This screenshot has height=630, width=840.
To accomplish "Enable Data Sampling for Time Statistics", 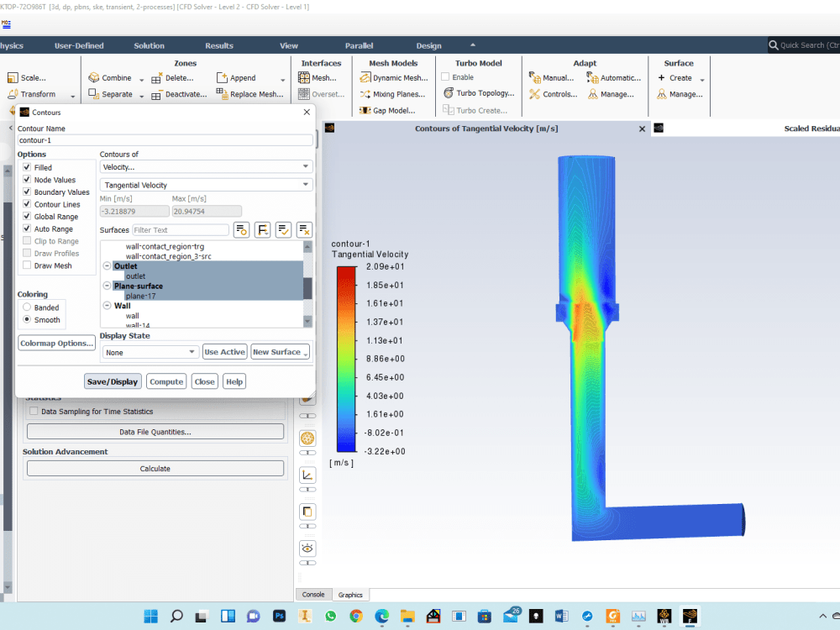I will tap(33, 411).
